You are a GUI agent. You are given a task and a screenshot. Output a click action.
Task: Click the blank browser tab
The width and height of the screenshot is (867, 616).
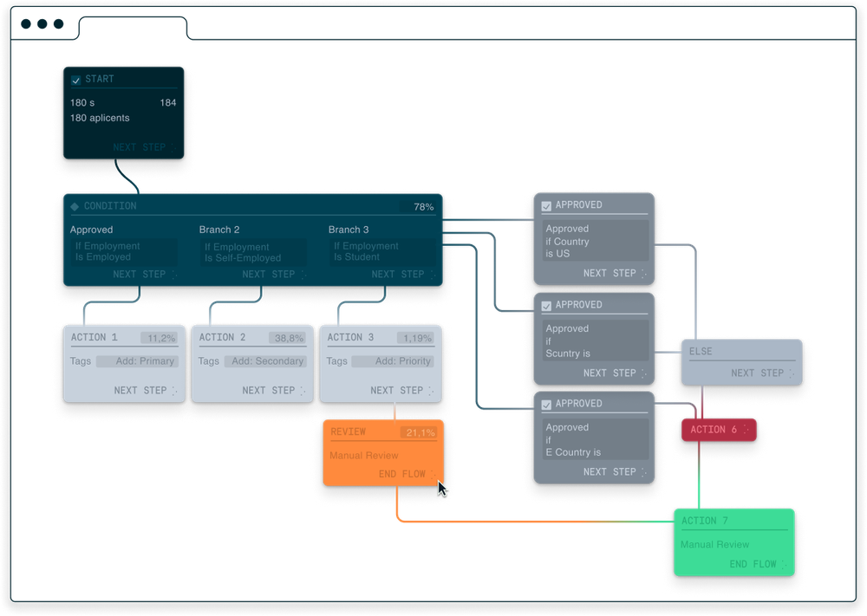click(133, 29)
